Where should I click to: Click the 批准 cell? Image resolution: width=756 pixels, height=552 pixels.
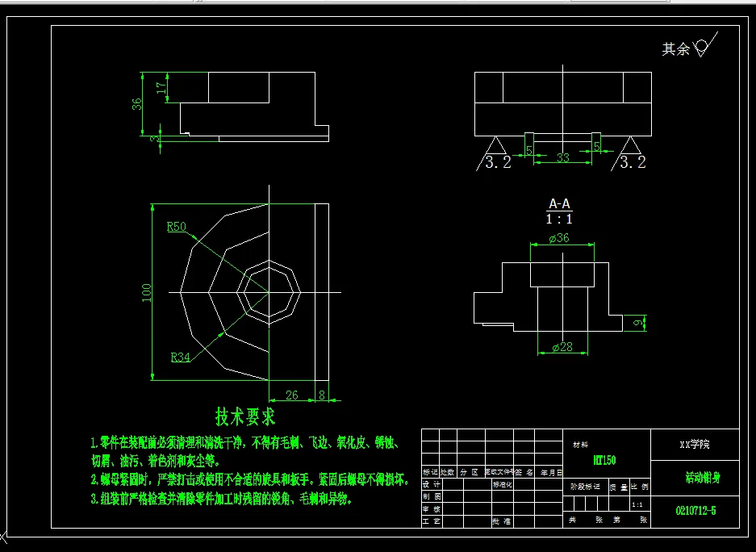(x=501, y=521)
